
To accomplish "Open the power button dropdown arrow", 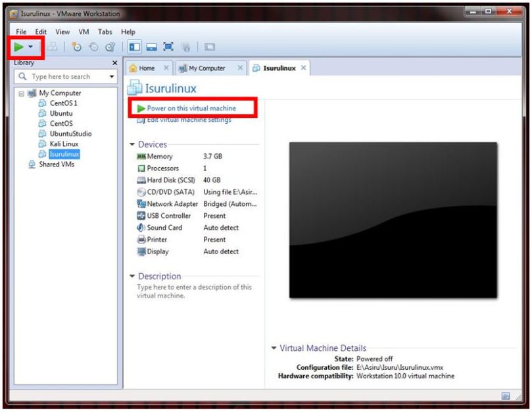I will (x=29, y=47).
